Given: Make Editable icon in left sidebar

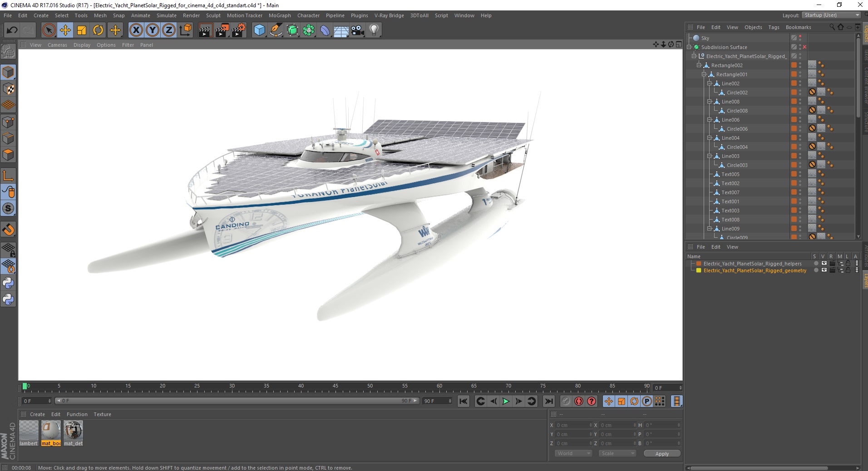Looking at the screenshot, I should click(x=8, y=52).
